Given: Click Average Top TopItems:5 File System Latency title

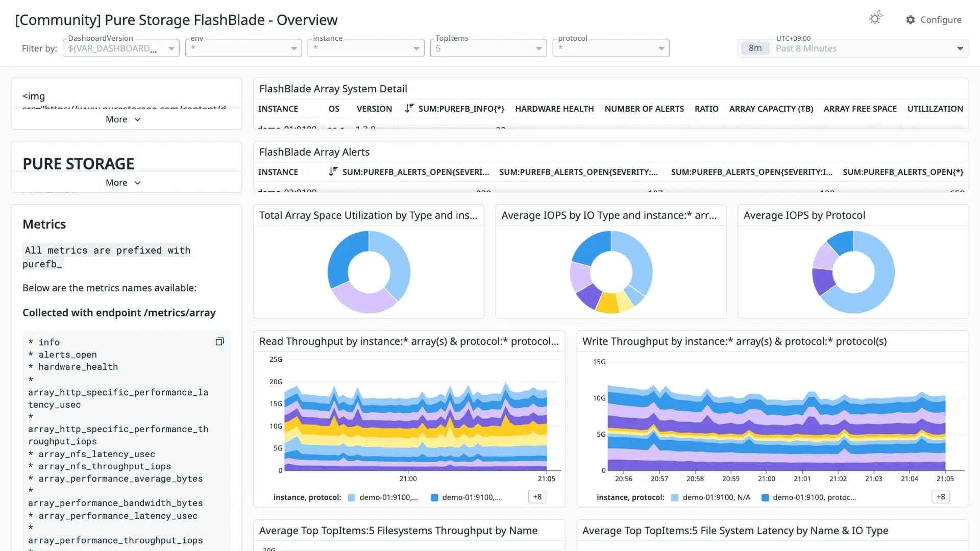Looking at the screenshot, I should [x=735, y=531].
